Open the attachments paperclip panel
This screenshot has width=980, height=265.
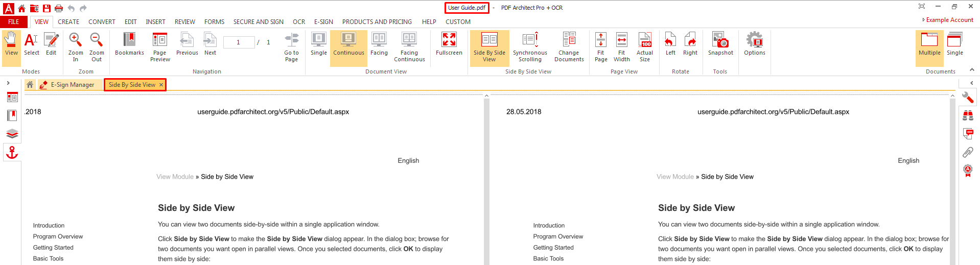pos(968,152)
